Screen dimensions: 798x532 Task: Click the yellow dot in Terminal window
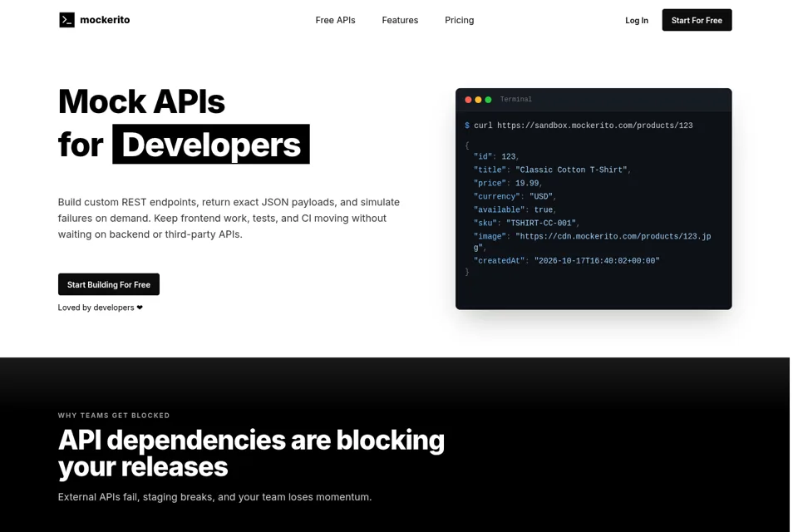pos(479,100)
